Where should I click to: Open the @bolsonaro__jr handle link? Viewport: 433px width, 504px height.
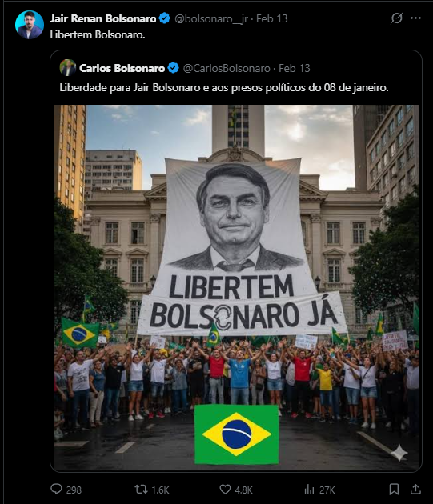[x=211, y=18]
